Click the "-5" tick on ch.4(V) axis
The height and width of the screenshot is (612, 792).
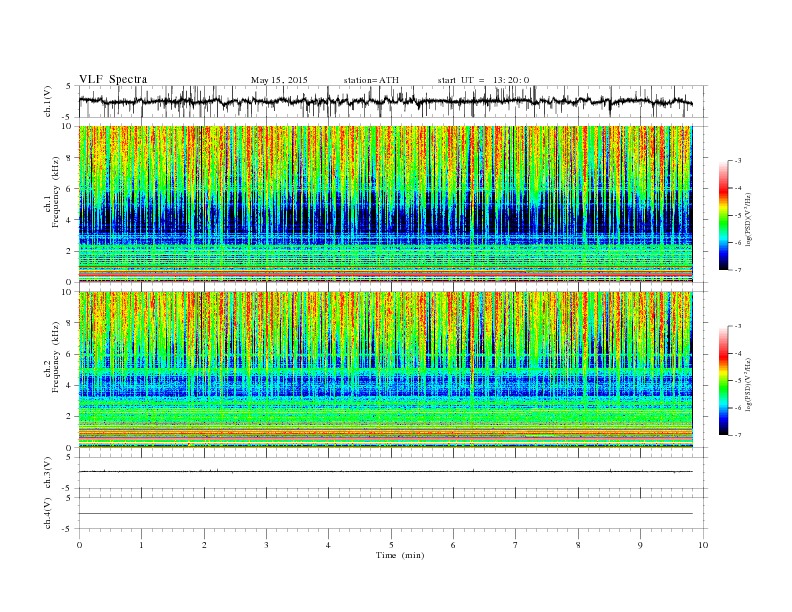(x=68, y=529)
